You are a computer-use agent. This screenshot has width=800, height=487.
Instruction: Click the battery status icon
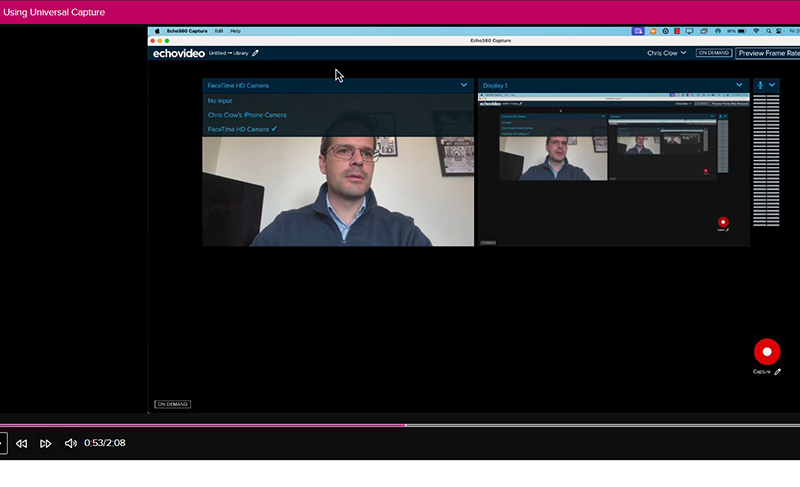pos(742,31)
